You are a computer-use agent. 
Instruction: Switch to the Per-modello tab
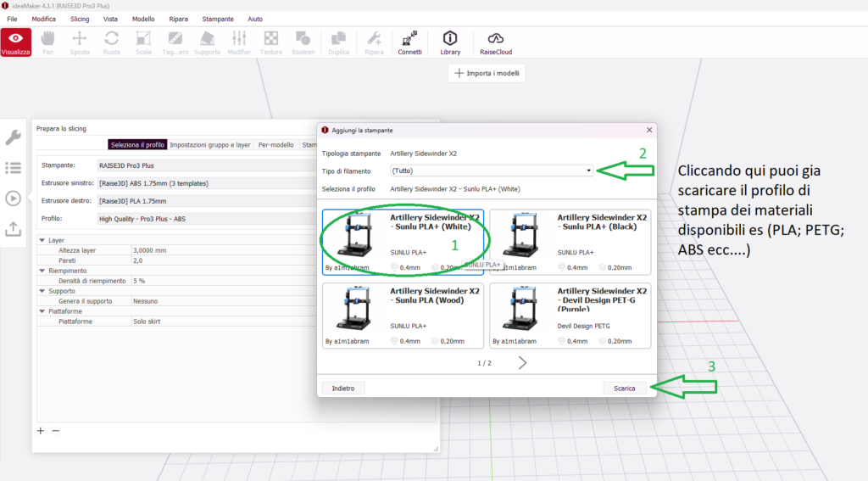point(275,144)
